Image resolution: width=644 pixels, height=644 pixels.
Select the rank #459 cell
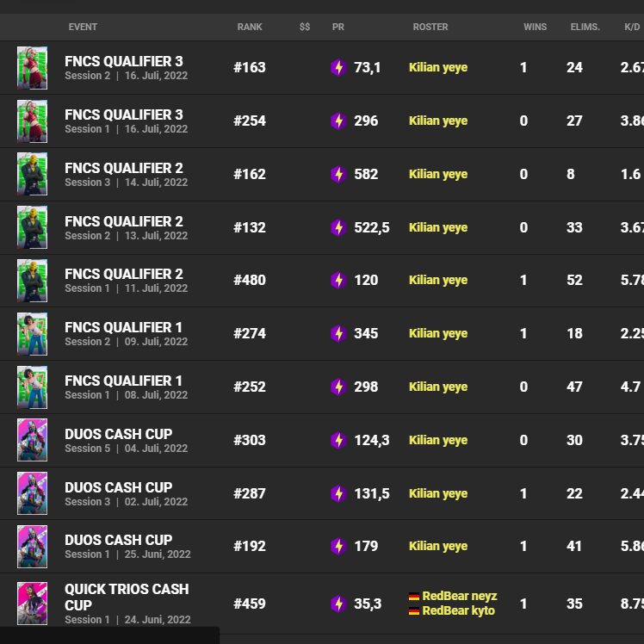[250, 604]
